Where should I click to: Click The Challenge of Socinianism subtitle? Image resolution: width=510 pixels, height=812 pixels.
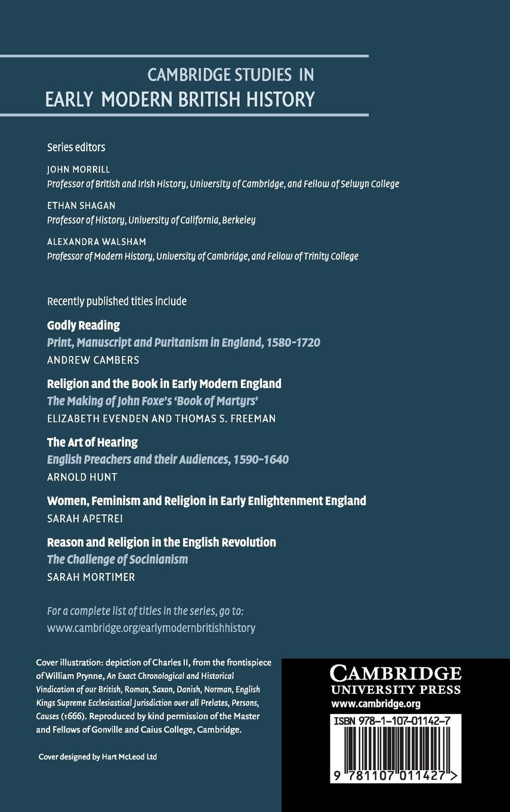(118, 559)
